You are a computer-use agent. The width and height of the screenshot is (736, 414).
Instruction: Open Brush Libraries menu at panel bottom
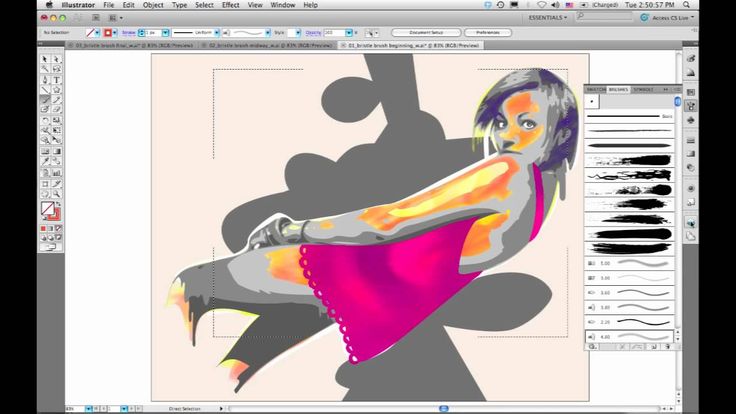[592, 346]
